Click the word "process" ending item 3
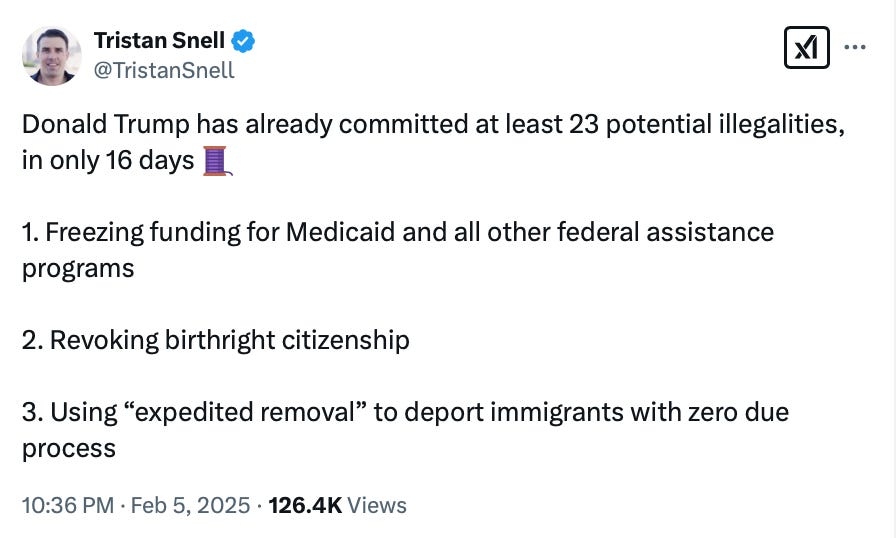This screenshot has width=896, height=538. (69, 449)
